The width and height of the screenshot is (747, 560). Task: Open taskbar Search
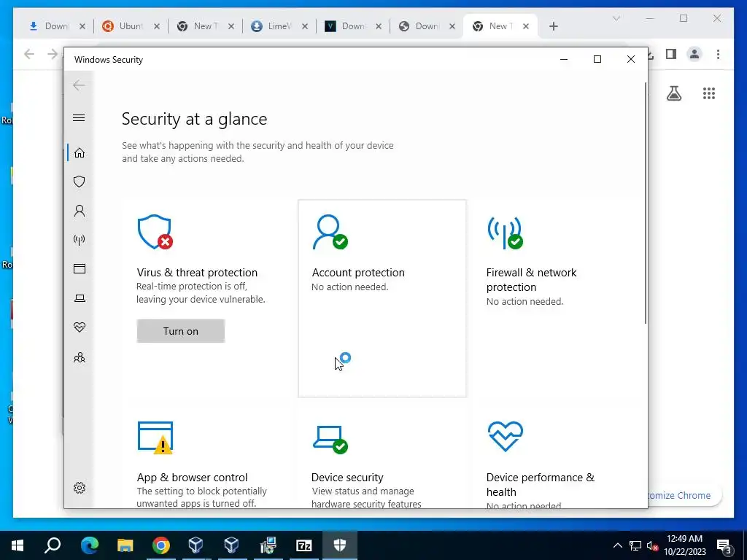point(53,545)
